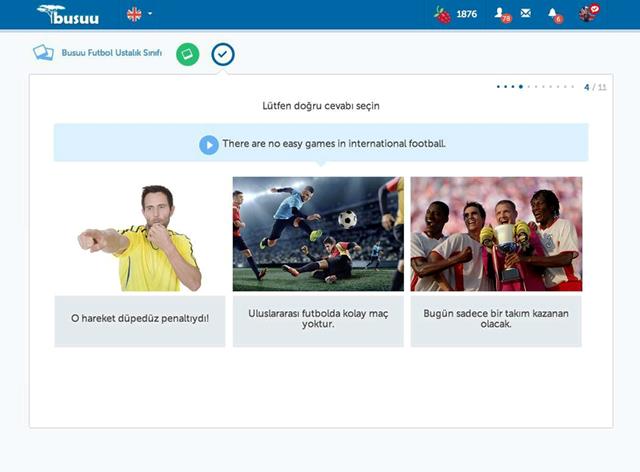The width and height of the screenshot is (640, 472).
Task: Click instruction 'Lütfen doğru cevabı seçin'
Action: [321, 106]
